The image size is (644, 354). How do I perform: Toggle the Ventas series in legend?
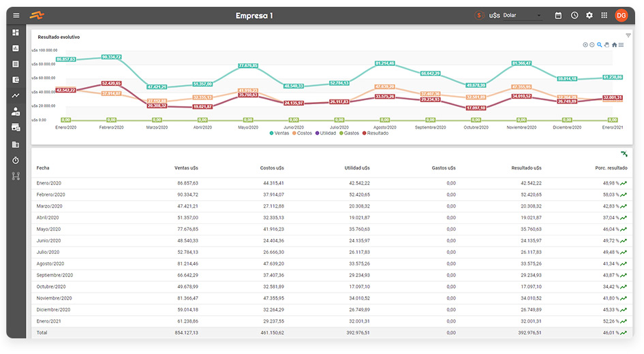279,133
